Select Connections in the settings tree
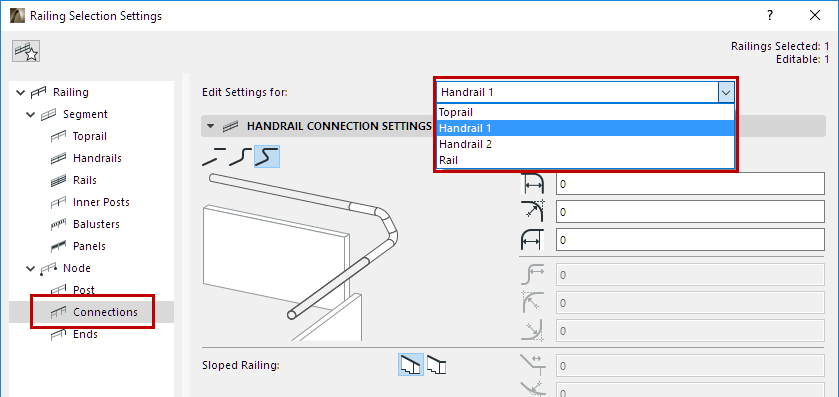The height and width of the screenshot is (397, 839). tap(105, 312)
